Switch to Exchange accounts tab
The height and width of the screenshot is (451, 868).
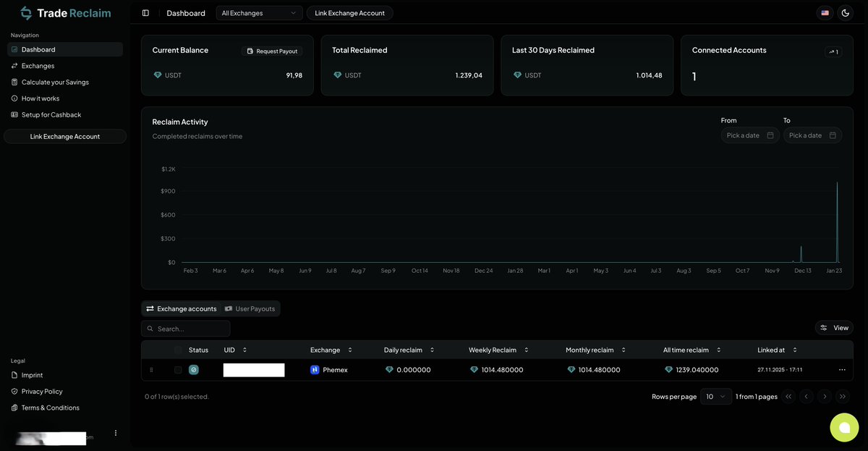click(182, 308)
